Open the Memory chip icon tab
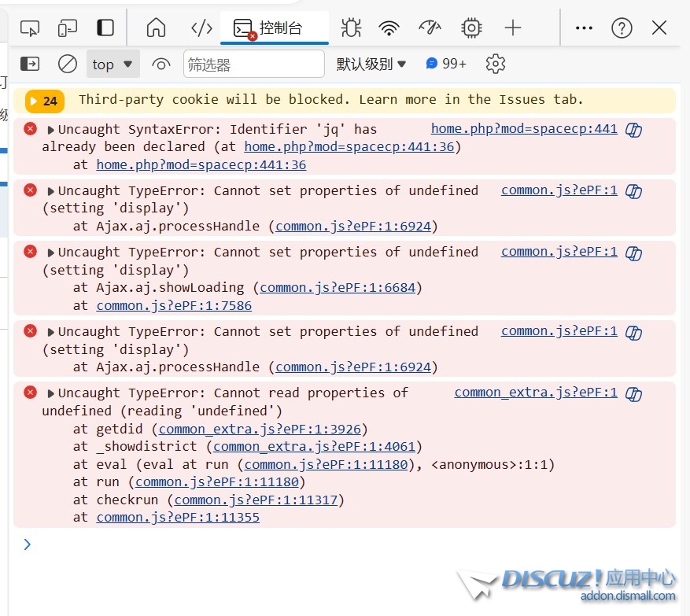This screenshot has height=616, width=690. click(471, 28)
